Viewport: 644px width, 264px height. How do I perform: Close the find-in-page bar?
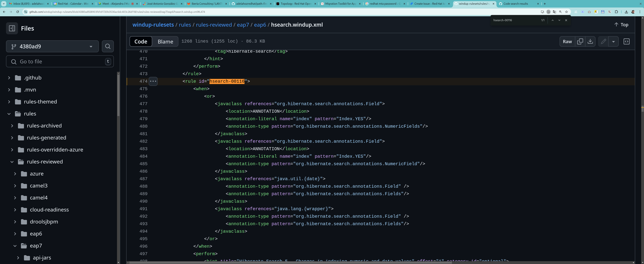[566, 20]
